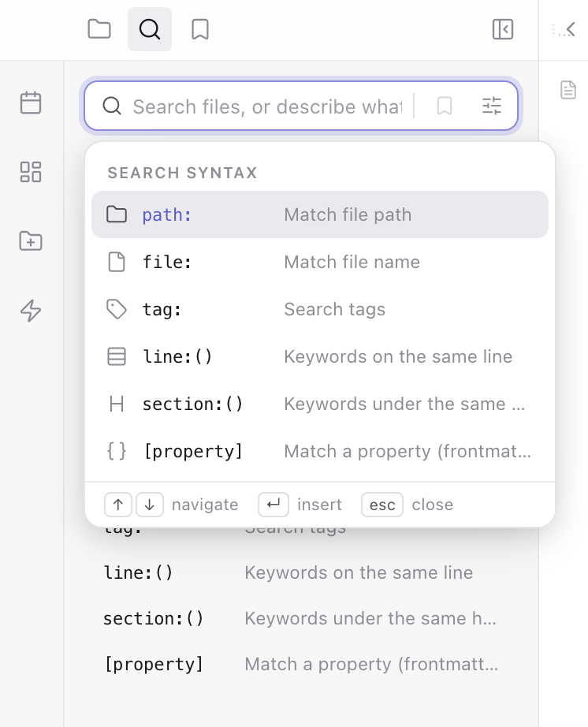588x727 pixels.
Task: Click the document icon in right pane
Action: 568,90
